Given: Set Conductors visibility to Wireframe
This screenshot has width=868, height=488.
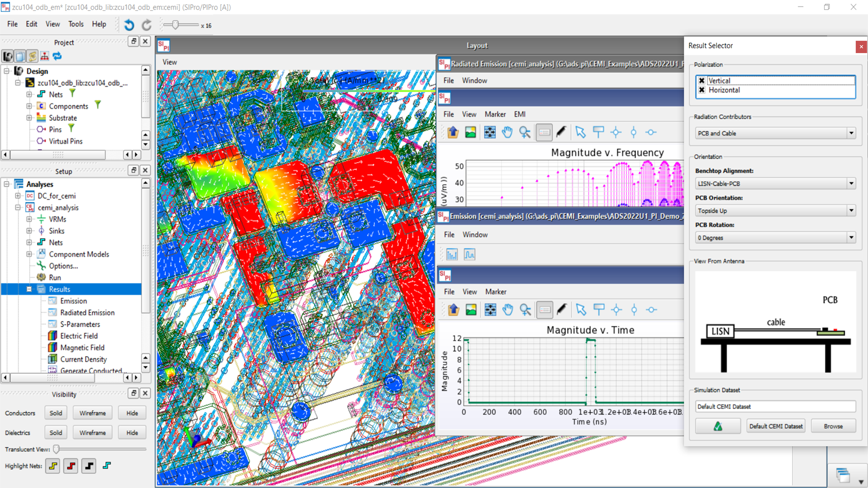Looking at the screenshot, I should click(x=93, y=413).
